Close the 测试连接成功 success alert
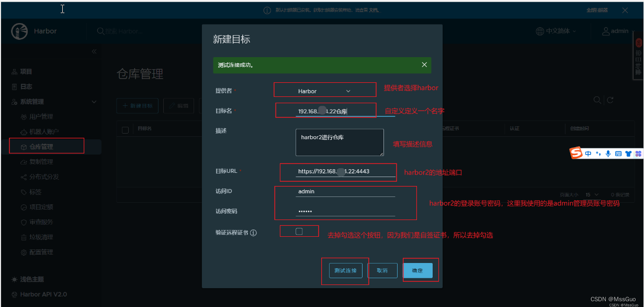The width and height of the screenshot is (644, 307). point(424,65)
